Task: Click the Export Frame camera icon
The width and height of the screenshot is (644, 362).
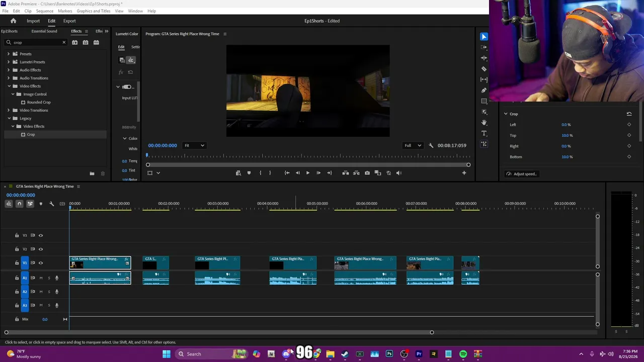Action: pyautogui.click(x=367, y=173)
